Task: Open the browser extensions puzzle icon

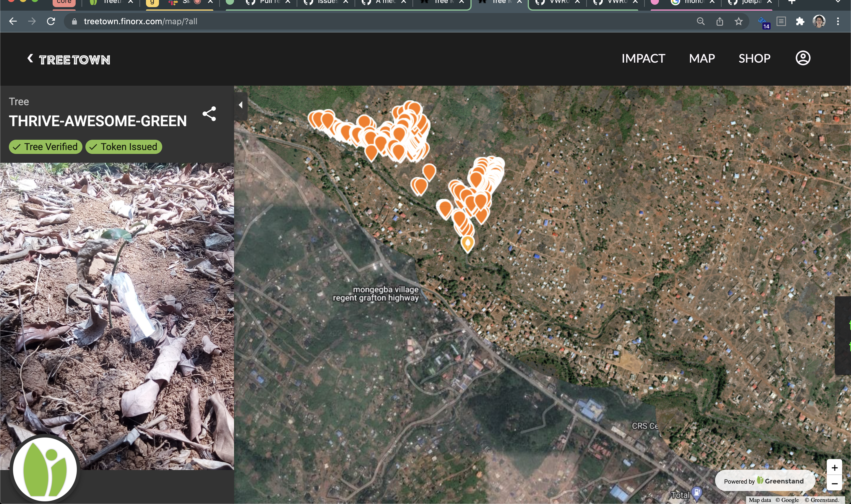Action: (x=800, y=21)
